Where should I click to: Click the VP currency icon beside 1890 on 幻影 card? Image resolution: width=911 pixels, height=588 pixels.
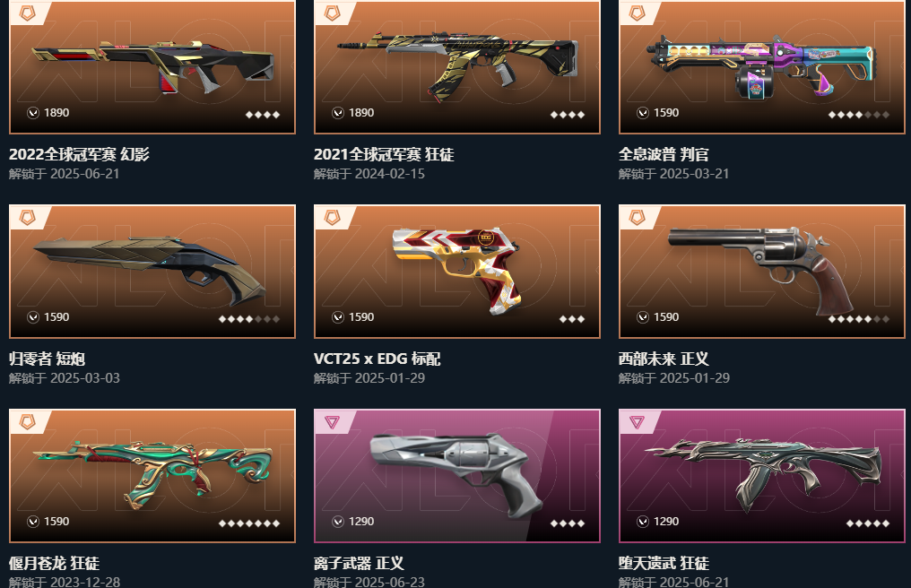[x=33, y=113]
